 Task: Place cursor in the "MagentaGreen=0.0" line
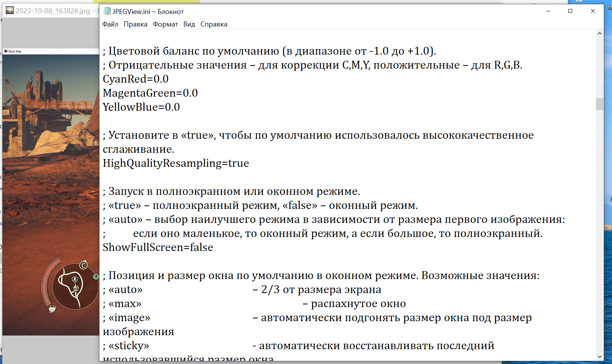(150, 93)
